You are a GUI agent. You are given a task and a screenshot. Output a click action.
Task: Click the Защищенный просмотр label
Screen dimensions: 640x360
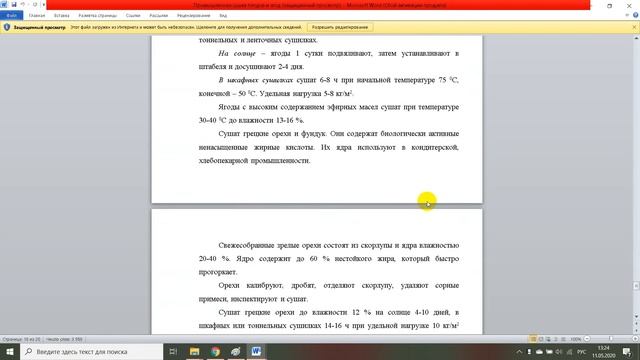(40, 27)
